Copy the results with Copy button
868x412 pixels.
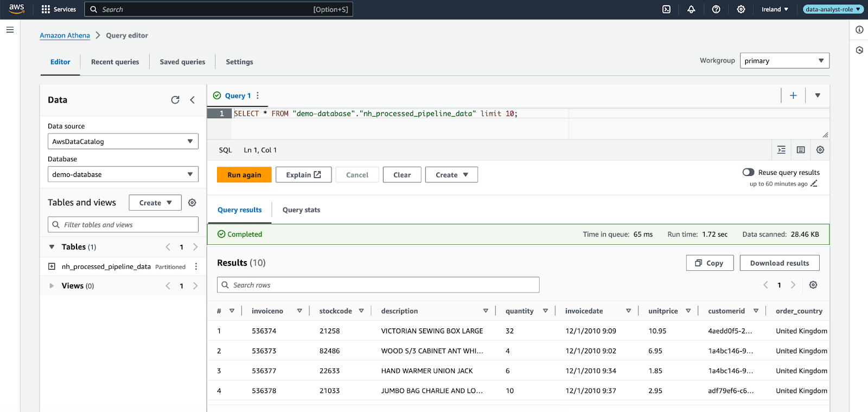tap(710, 263)
